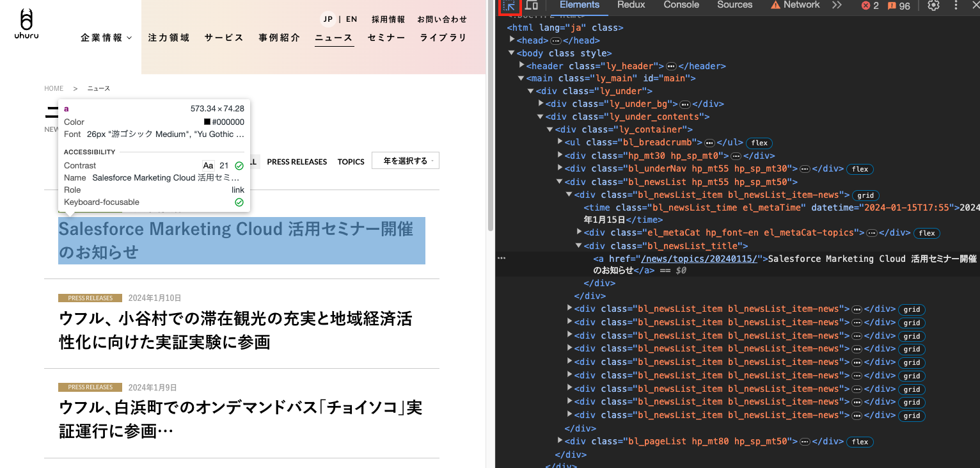
Task: Open the 採用情報 link
Action: (388, 19)
